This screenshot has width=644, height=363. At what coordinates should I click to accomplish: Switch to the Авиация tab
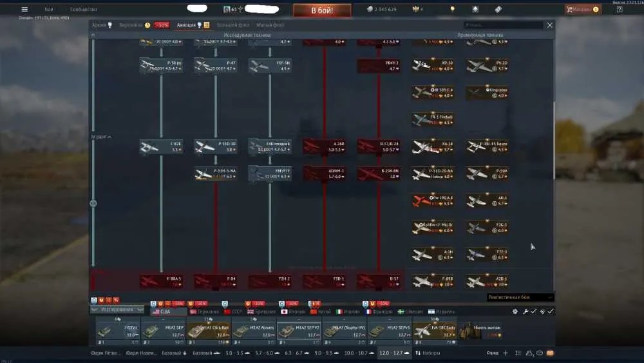(x=186, y=25)
